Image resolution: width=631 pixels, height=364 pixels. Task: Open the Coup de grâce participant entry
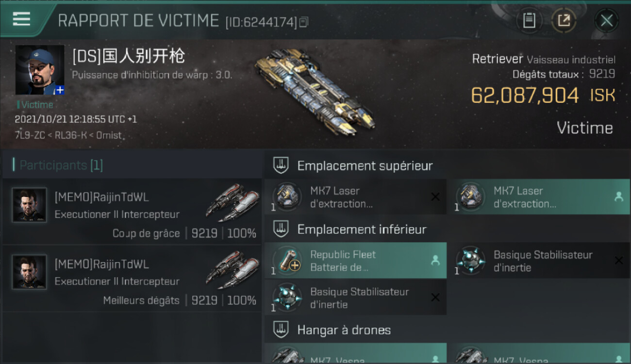[132, 212]
